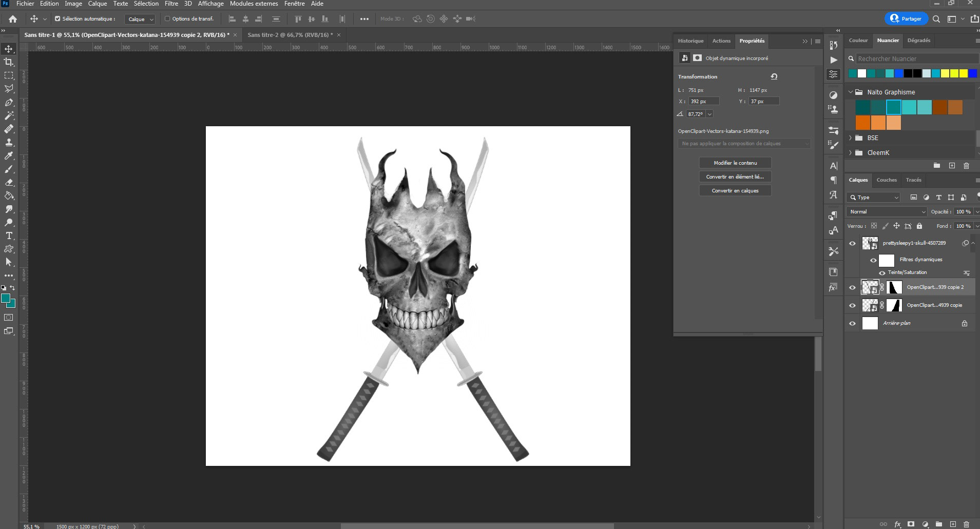
Task: Select the Eyedropper tool
Action: [9, 155]
